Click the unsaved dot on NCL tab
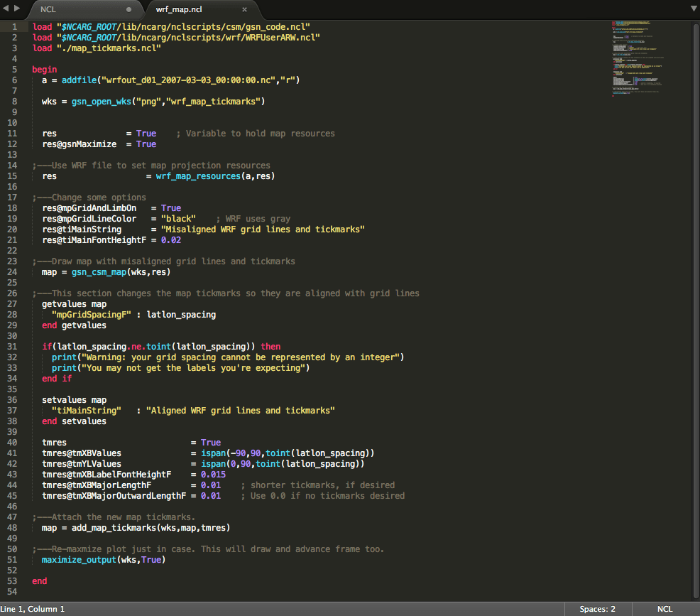This screenshot has height=616, width=700. [x=128, y=10]
